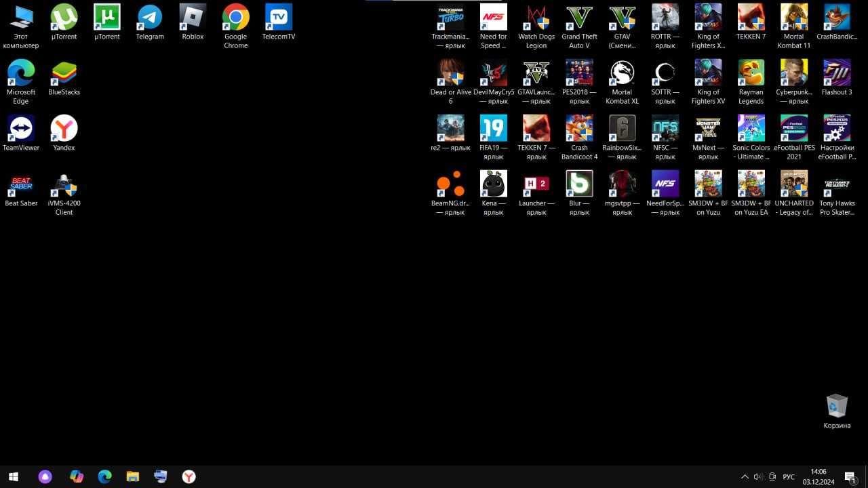Open UNCHARTED - Legacy of... icon
This screenshot has width=868, height=488.
[x=794, y=194]
